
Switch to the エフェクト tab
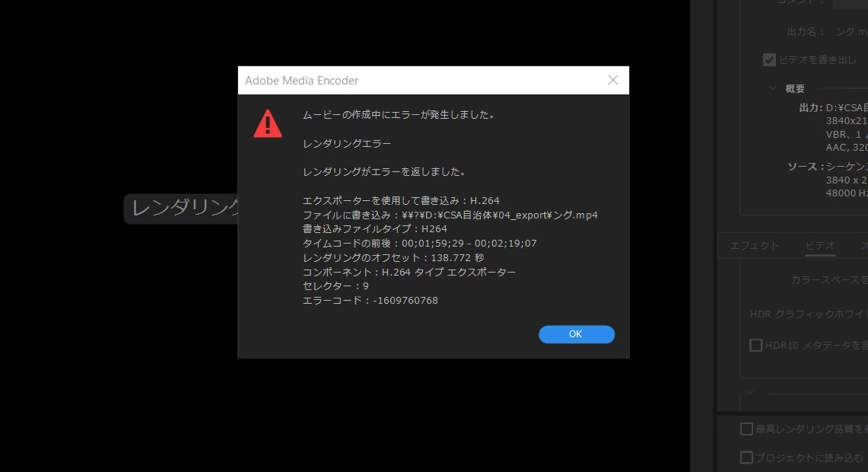[754, 245]
